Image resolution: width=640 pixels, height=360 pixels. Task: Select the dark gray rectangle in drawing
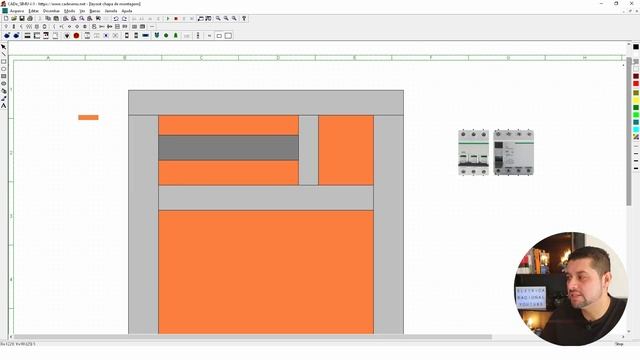tap(229, 148)
